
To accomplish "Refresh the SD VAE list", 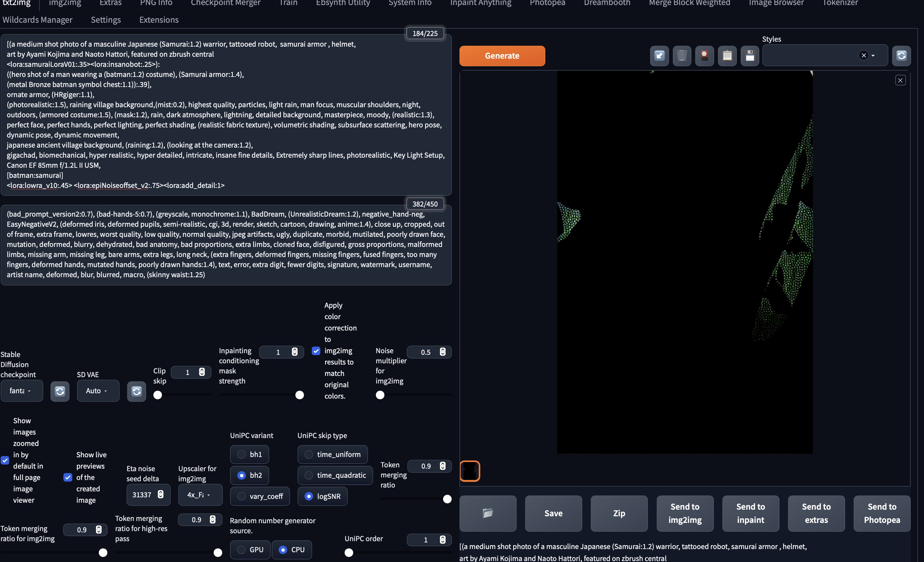I will tap(136, 391).
